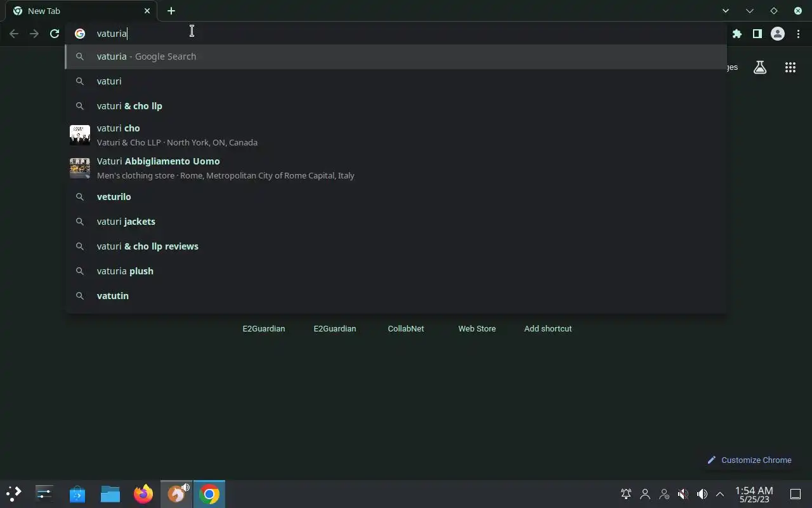Open the file manager taskbar icon
This screenshot has height=508, width=812.
click(x=110, y=493)
